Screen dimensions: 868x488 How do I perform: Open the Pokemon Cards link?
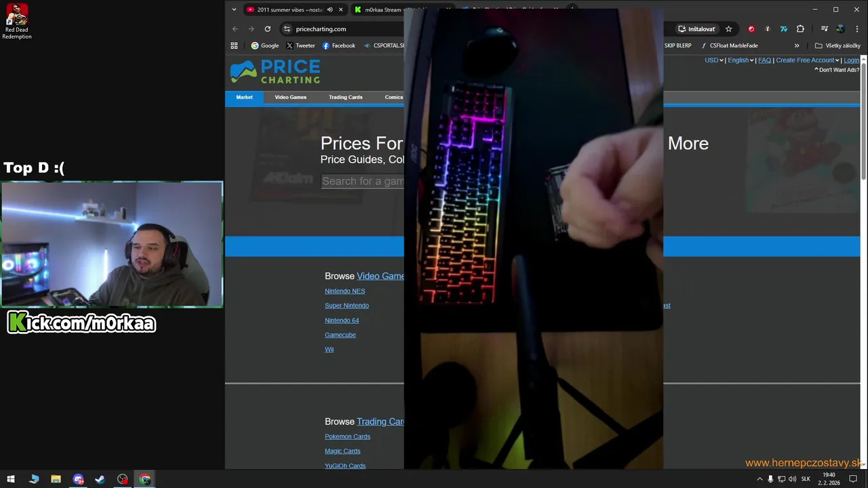pos(347,436)
